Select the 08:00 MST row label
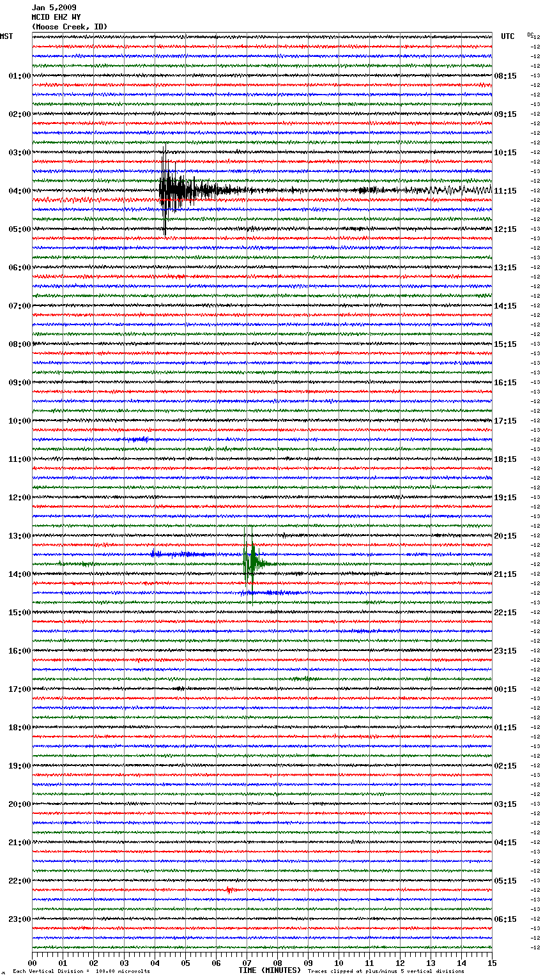Viewport: 543px width, 980px height. (20, 344)
